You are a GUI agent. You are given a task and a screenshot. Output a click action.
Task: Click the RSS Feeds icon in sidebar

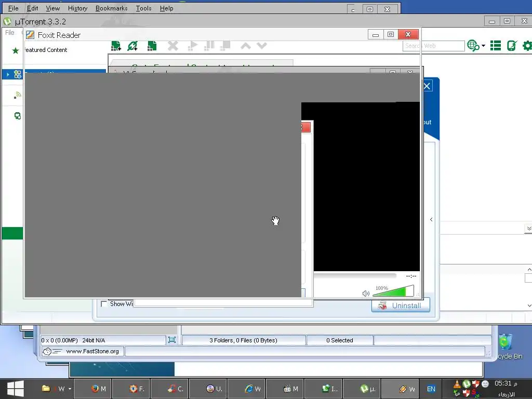pos(17,96)
